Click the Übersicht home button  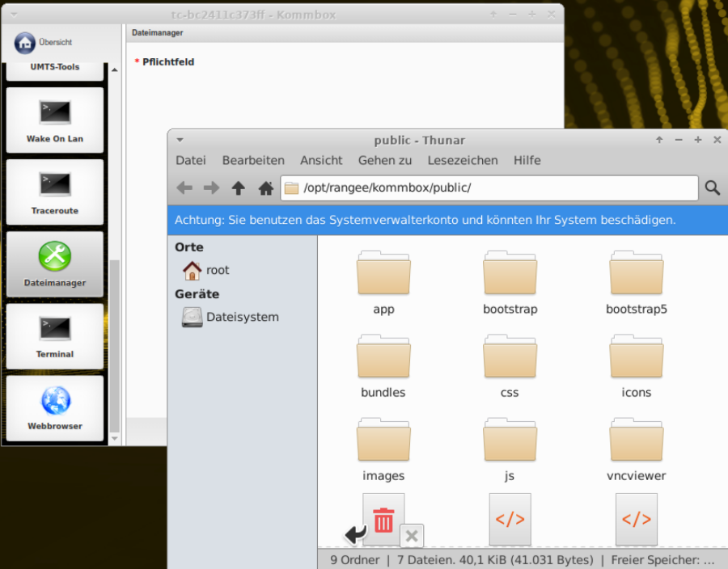click(44, 42)
